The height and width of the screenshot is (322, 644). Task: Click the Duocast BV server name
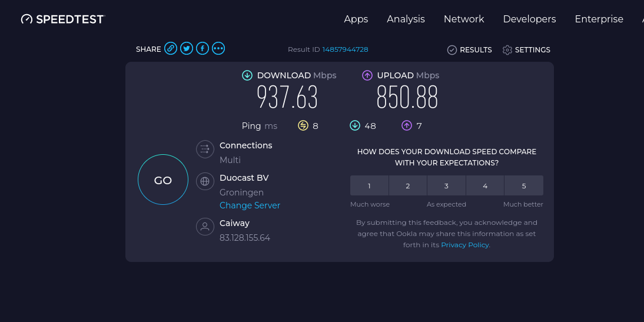pyautogui.click(x=244, y=178)
